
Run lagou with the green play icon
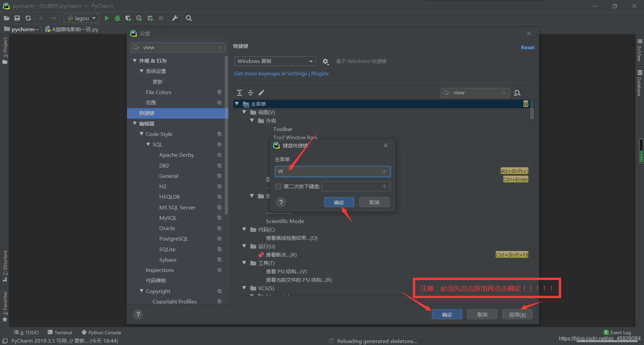tap(107, 18)
